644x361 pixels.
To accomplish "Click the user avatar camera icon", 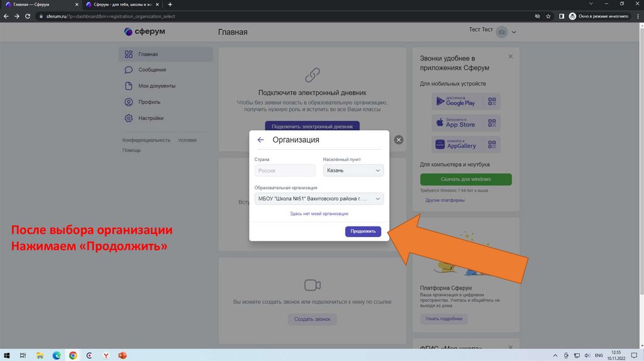I will pyautogui.click(x=501, y=32).
